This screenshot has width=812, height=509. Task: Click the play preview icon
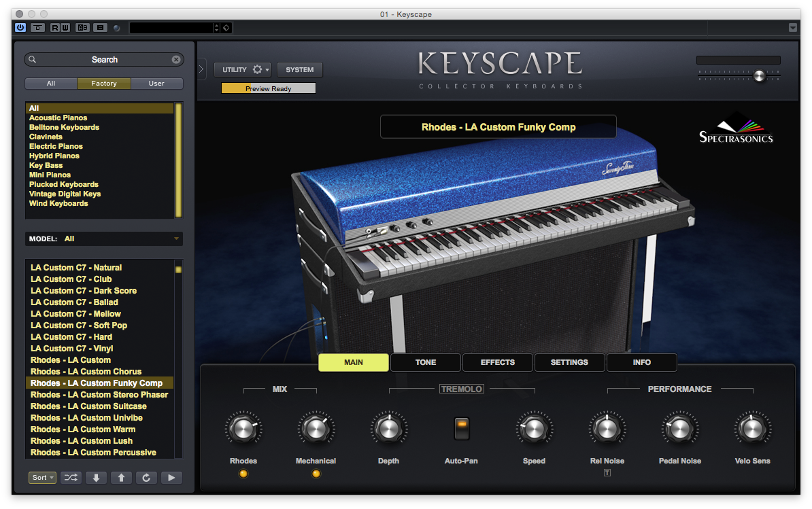pos(171,478)
